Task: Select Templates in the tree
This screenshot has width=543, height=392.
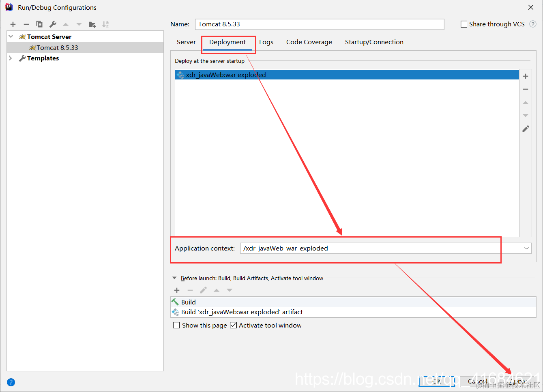Action: click(x=43, y=58)
